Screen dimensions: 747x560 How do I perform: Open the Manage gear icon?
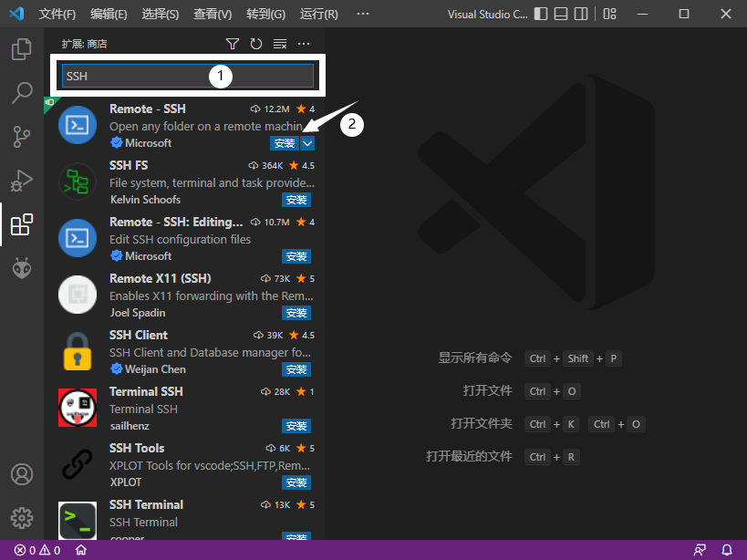[22, 518]
